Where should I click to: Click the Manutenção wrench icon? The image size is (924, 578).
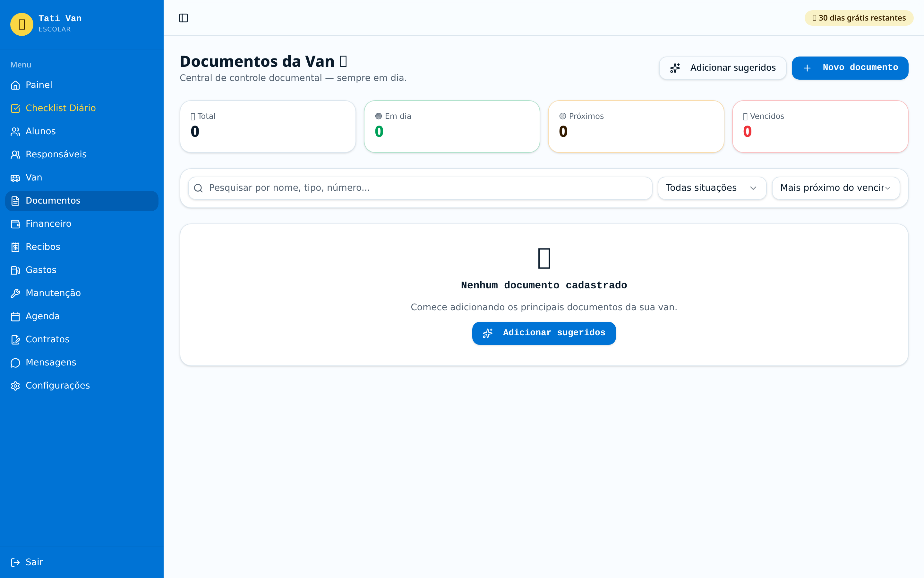pos(15,293)
